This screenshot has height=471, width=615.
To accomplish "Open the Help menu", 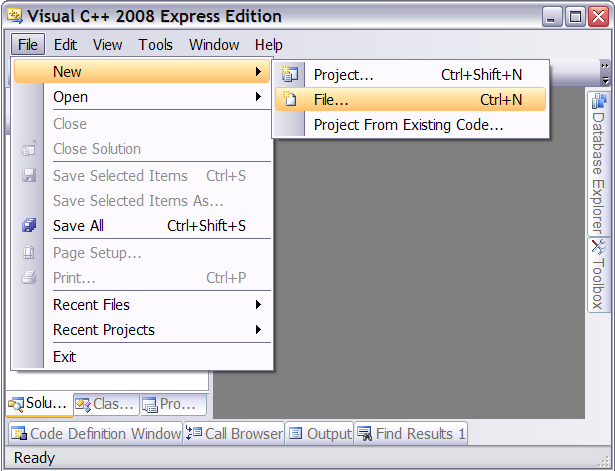I will [268, 45].
